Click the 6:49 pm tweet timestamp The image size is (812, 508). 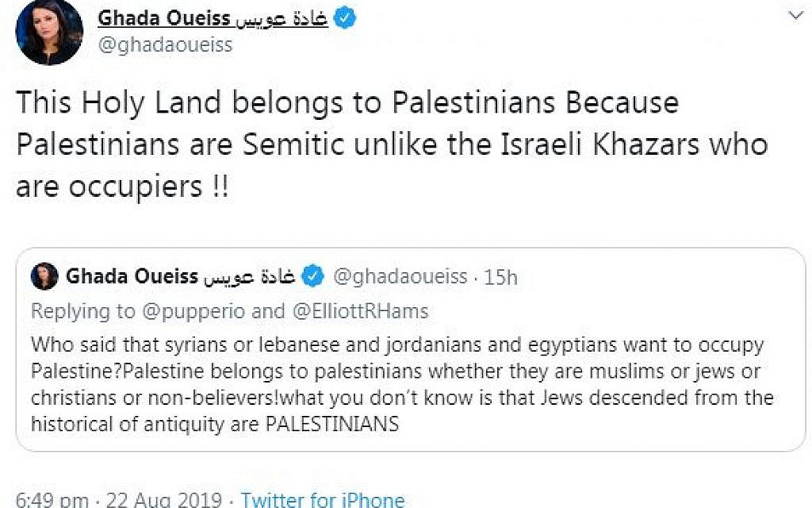(52, 501)
